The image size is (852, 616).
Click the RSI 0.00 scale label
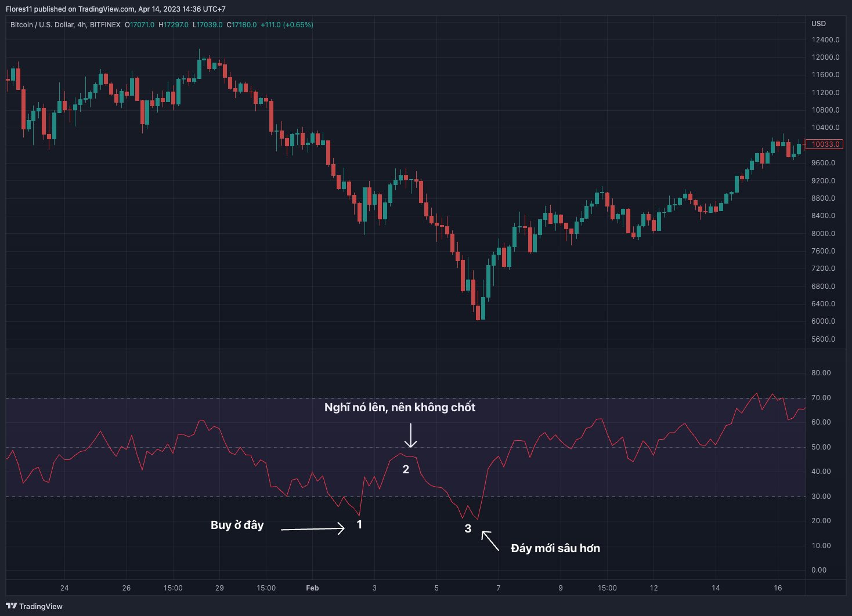819,570
